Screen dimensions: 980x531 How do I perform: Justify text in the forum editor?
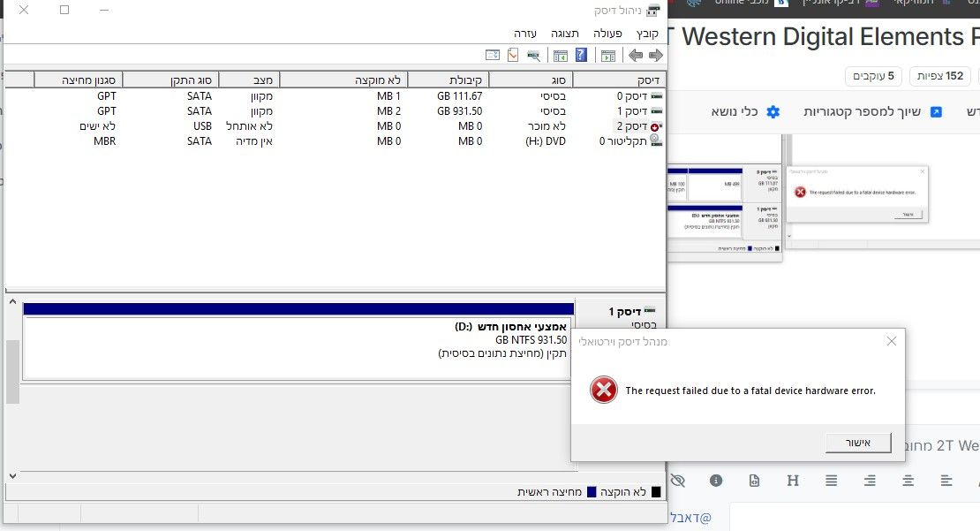coord(832,481)
